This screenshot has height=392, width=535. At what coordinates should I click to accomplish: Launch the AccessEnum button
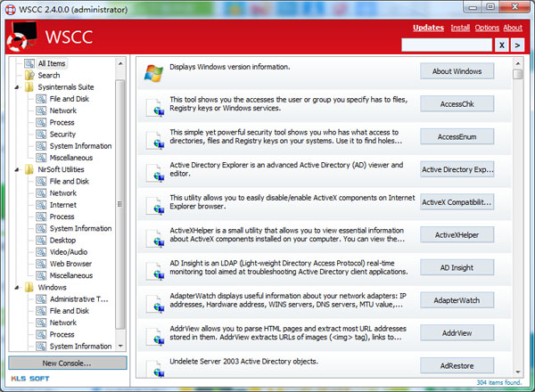point(457,136)
